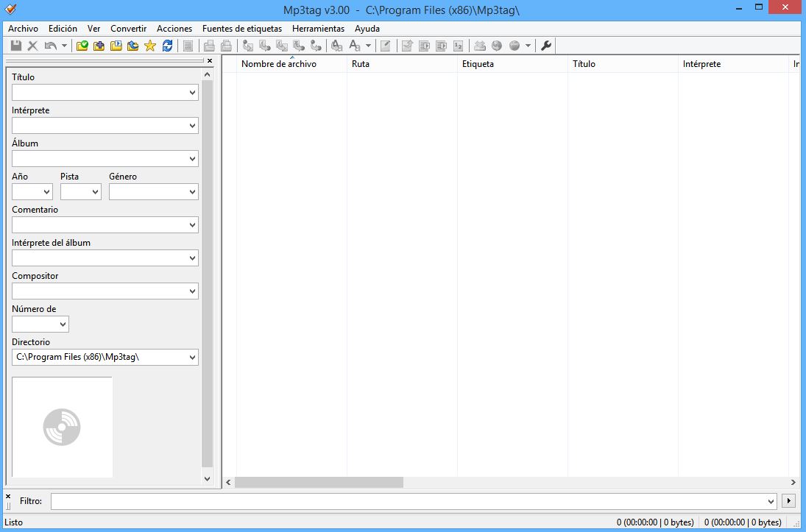Screen dimensions: 806x532
Task: Expand the Género dropdown
Action: (x=192, y=192)
